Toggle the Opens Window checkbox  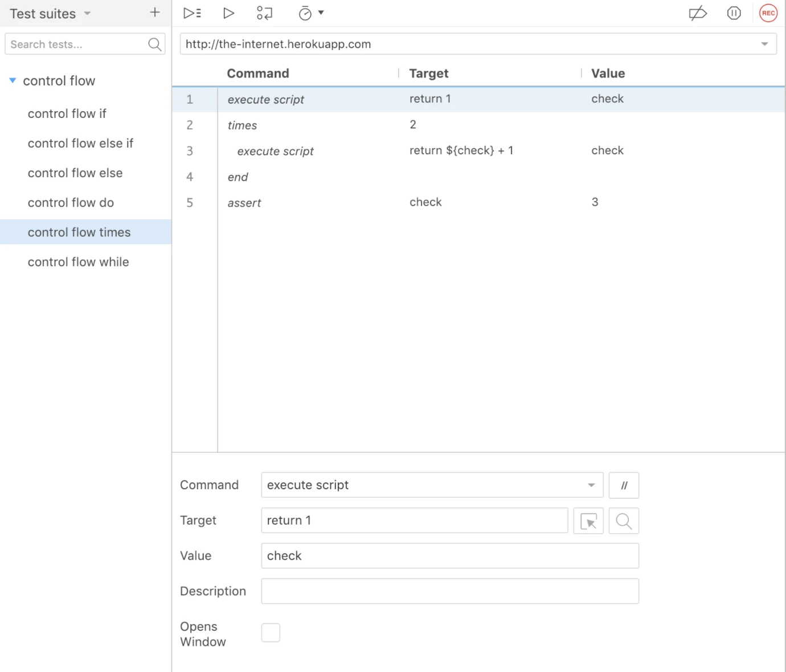point(271,632)
